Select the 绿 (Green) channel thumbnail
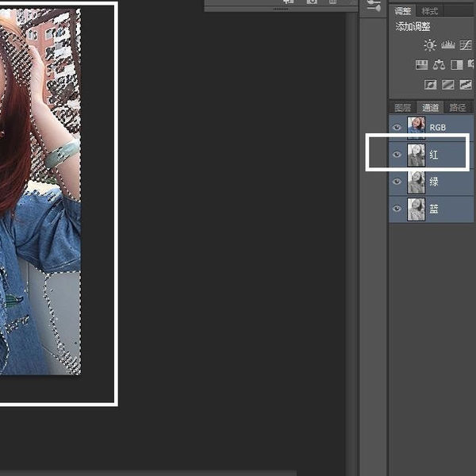Image resolution: width=476 pixels, height=476 pixels. (x=416, y=182)
